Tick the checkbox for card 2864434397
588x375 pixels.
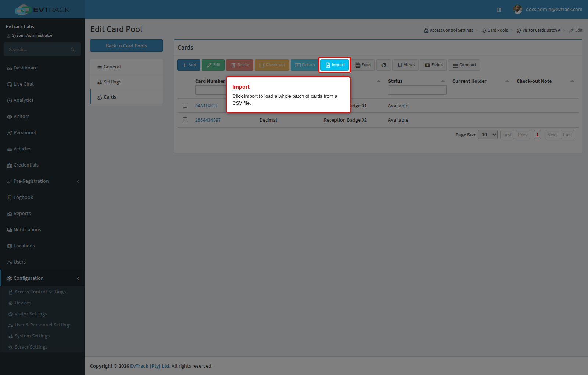(185, 120)
